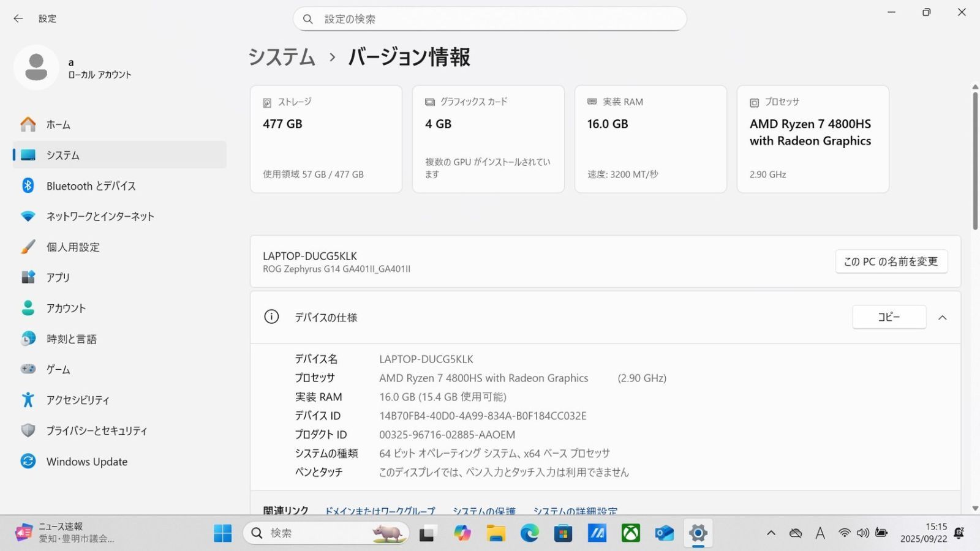Open the Xbox app from taskbar
The width and height of the screenshot is (980, 551).
pos(631,533)
